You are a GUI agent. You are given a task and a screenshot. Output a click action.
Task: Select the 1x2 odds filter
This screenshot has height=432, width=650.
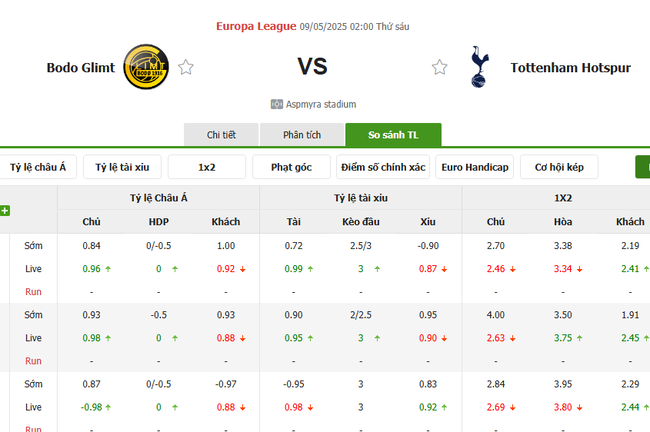(x=207, y=167)
